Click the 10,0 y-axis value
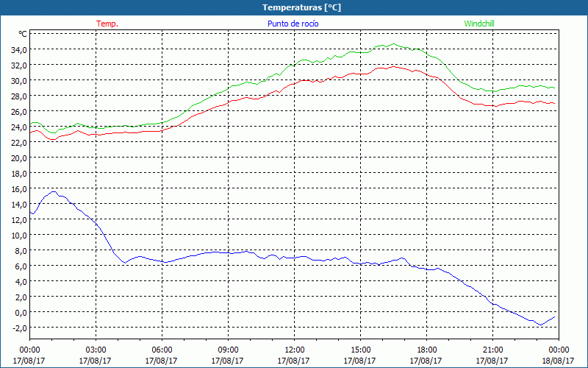This screenshot has height=368, width=588. pyautogui.click(x=19, y=235)
